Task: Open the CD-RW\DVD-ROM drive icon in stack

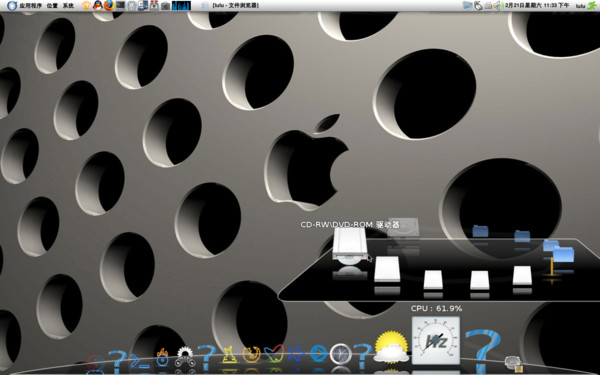Action: click(349, 247)
